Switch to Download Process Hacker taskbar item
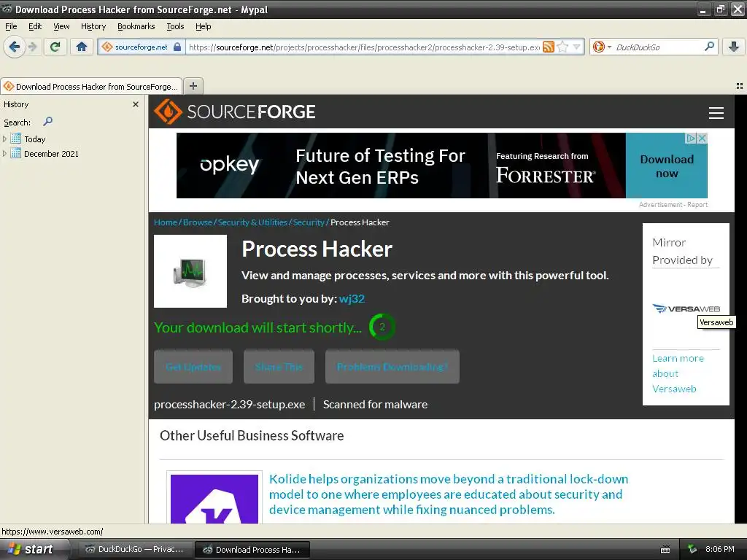This screenshot has height=560, width=747. pyautogui.click(x=252, y=550)
